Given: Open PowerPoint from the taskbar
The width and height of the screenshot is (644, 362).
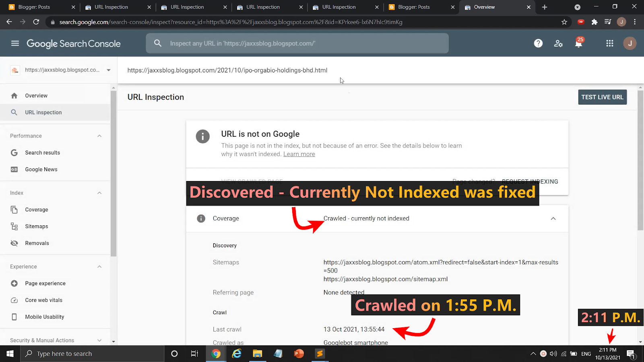Looking at the screenshot, I should pos(299,354).
